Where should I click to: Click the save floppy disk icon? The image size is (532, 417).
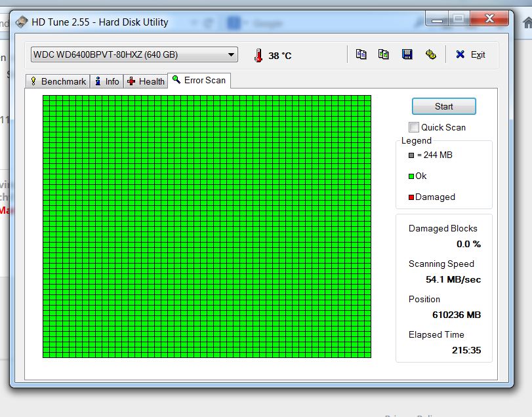tap(407, 54)
